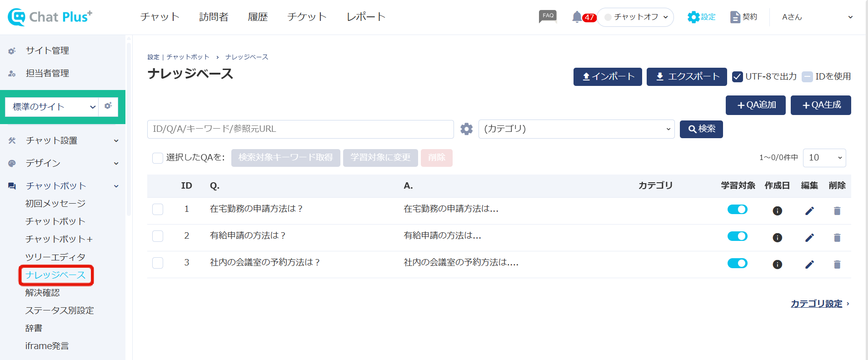Delete QA 2 with trash icon
Screen dimensions: 868x360
tap(837, 237)
